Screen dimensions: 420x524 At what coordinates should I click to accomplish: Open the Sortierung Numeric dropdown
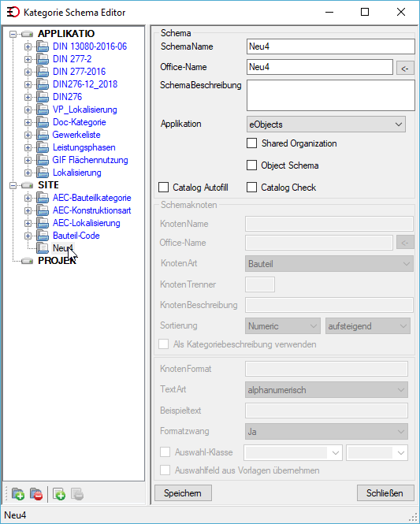tap(283, 326)
